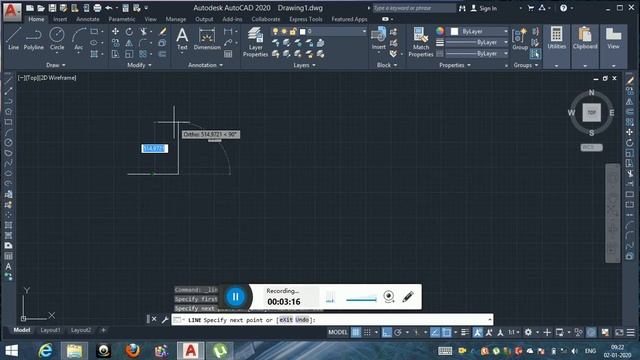The height and width of the screenshot is (360, 640).
Task: Click the Save icon in quick access toolbar
Action: tap(52, 8)
